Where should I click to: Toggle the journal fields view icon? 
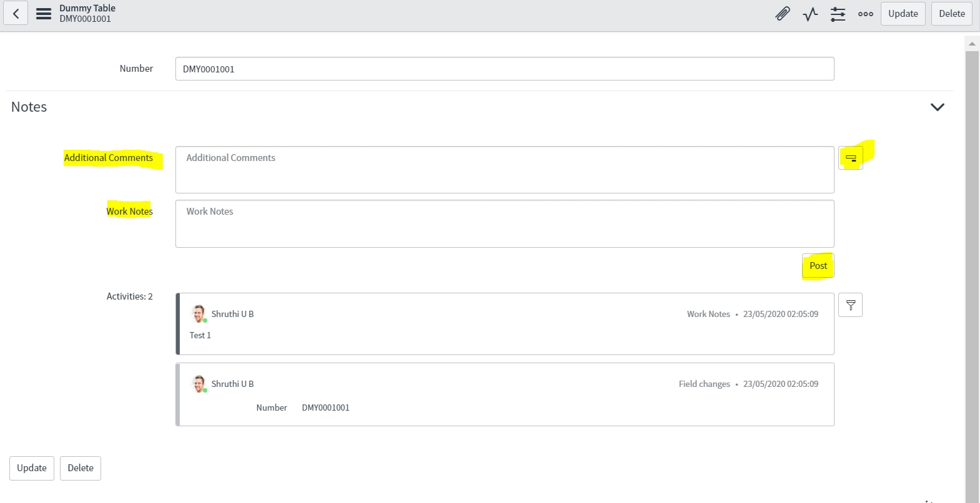(x=851, y=159)
